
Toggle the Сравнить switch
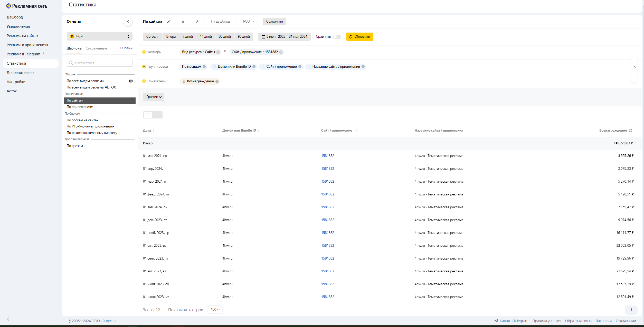(337, 37)
